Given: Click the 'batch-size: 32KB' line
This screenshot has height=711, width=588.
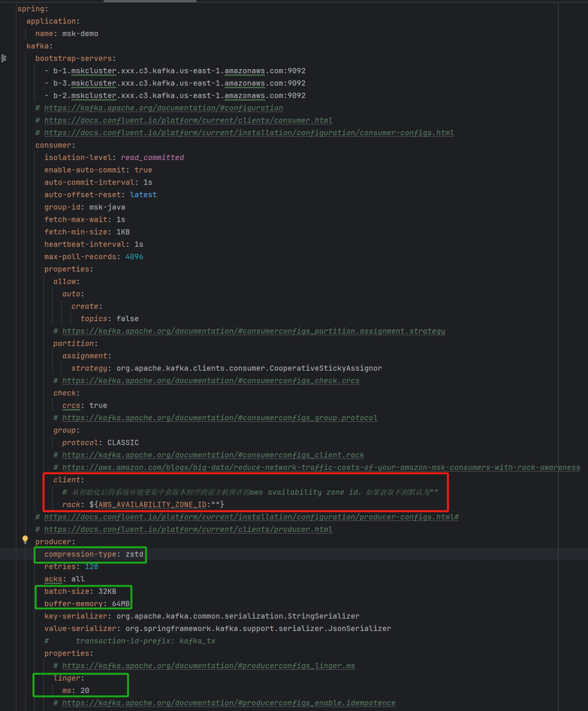Looking at the screenshot, I should coord(80,591).
